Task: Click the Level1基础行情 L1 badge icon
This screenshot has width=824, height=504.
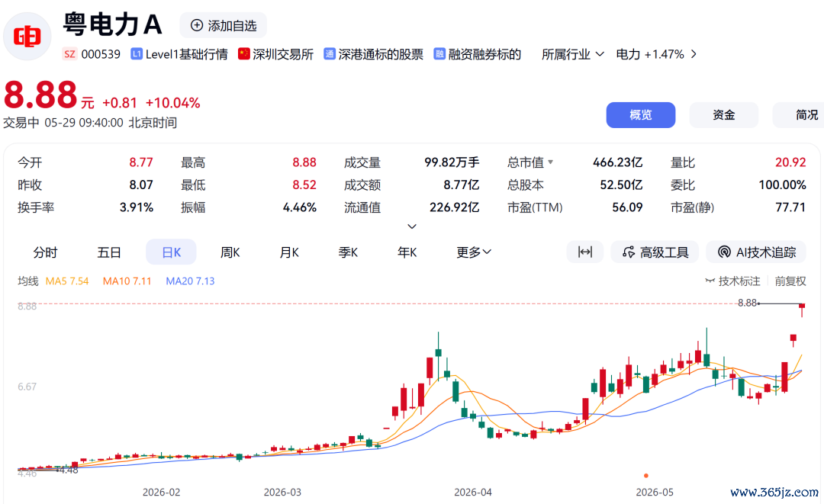Action: [137, 54]
